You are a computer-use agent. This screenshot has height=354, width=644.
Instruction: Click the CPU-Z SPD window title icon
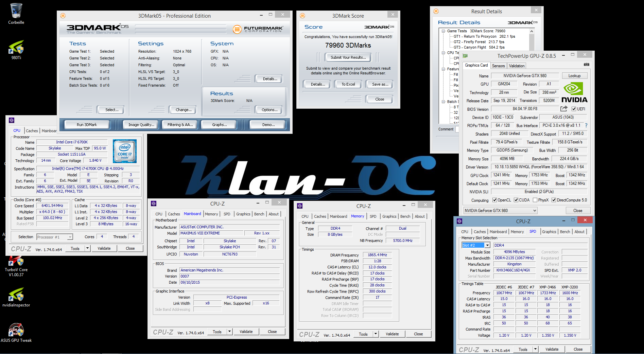click(459, 221)
